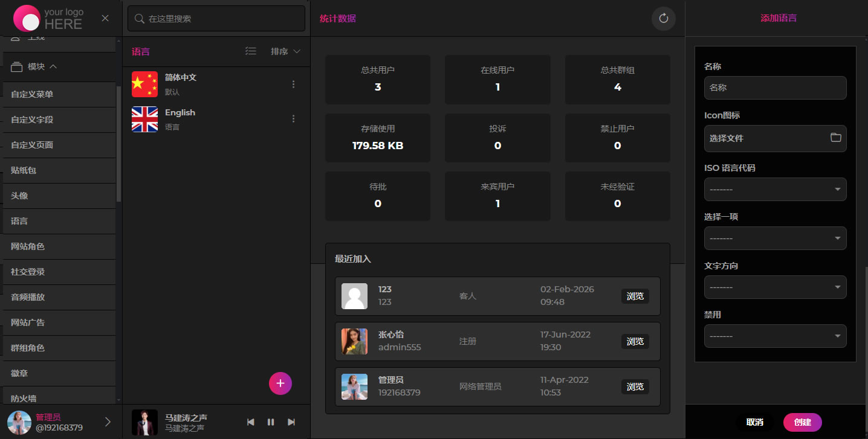Skip to the previous audio track
This screenshot has width=868, height=439.
click(x=251, y=422)
